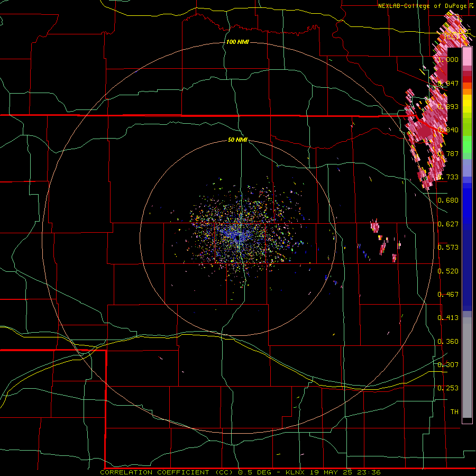Pick the bright green swatch on the color bar
Screen dimensions: 476x476
(x=467, y=144)
